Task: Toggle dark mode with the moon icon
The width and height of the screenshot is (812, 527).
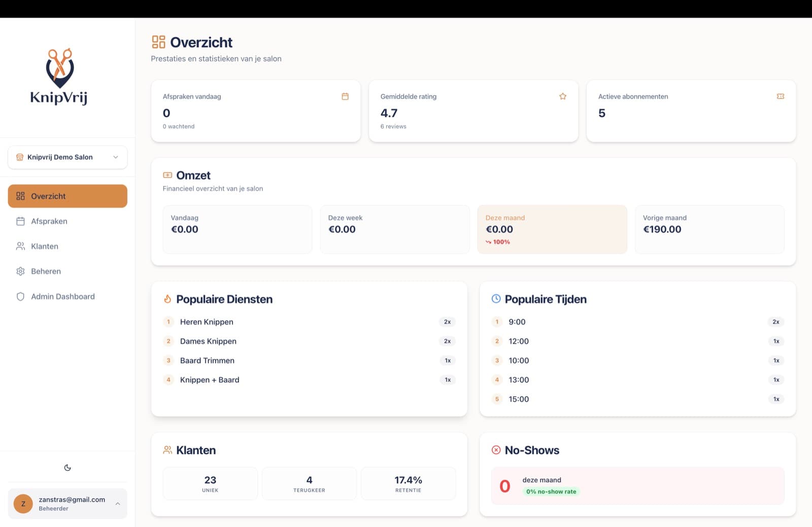Action: (x=67, y=468)
